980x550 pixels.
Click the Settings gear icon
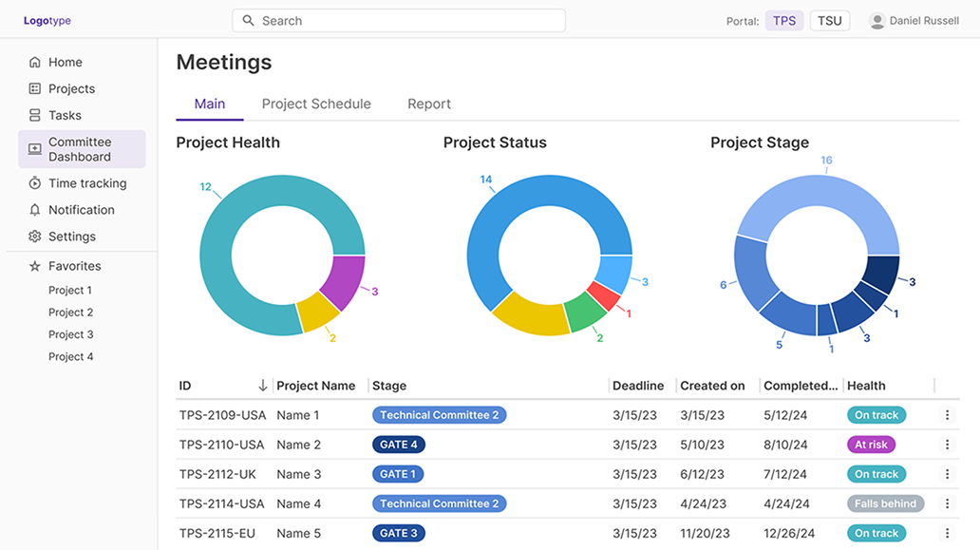coord(35,237)
